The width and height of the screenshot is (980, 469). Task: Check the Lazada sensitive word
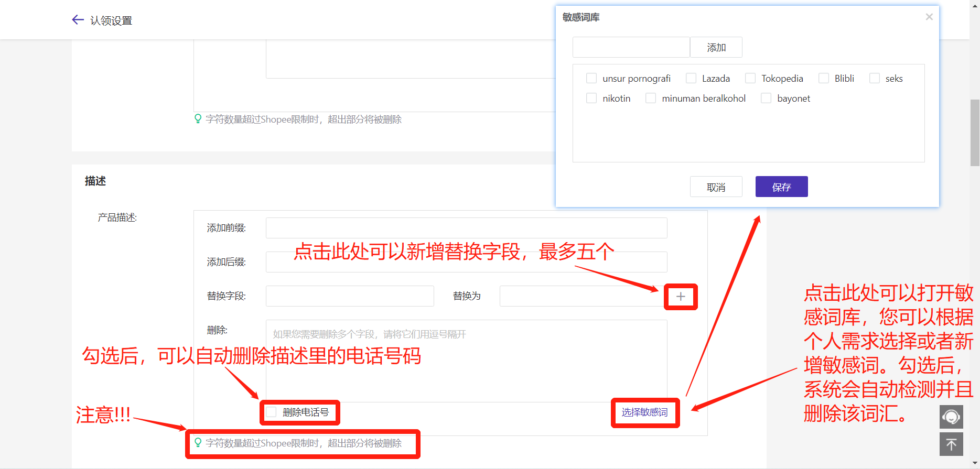pyautogui.click(x=691, y=78)
